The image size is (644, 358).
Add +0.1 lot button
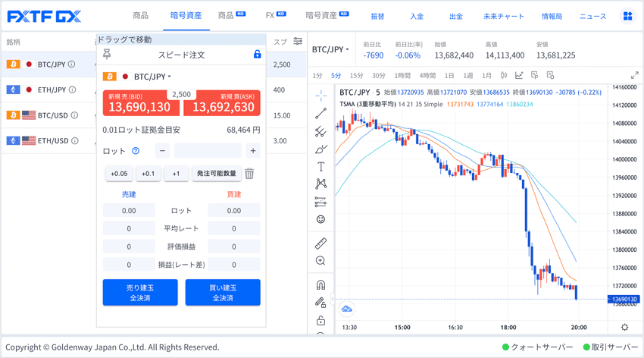coord(148,174)
